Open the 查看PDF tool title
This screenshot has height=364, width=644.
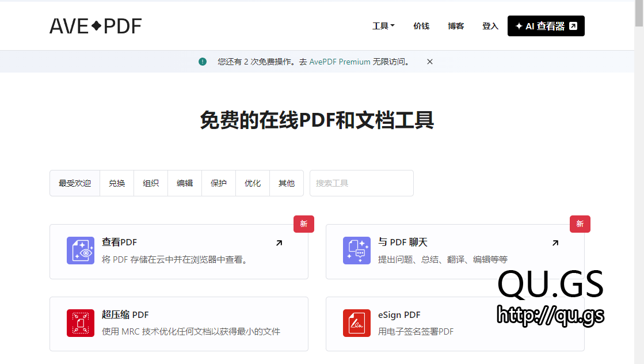[120, 242]
